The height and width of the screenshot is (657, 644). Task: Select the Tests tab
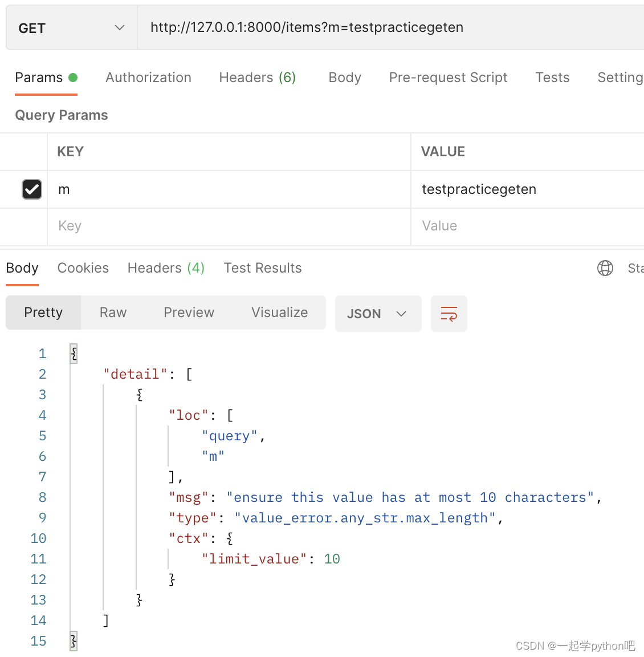(552, 78)
